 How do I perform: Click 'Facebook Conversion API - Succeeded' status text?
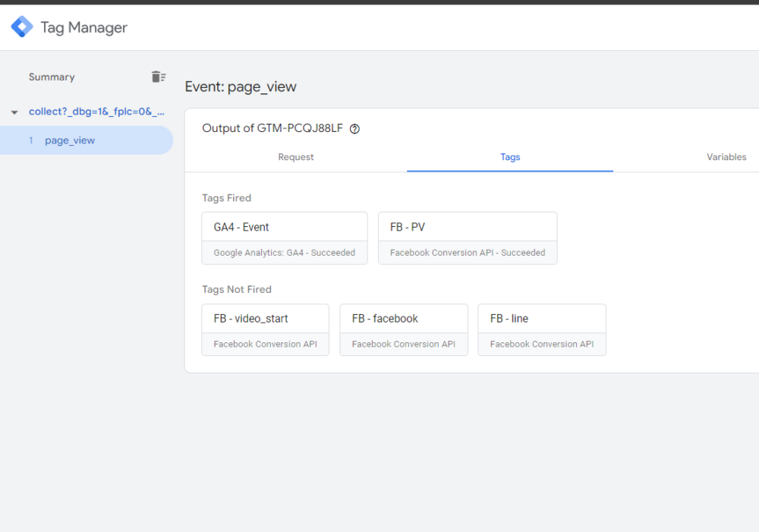[468, 253]
